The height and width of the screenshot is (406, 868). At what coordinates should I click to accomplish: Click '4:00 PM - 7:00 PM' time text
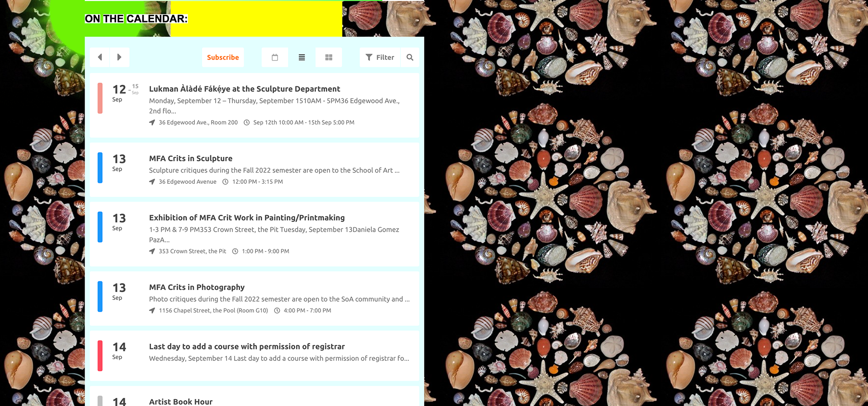tap(307, 310)
